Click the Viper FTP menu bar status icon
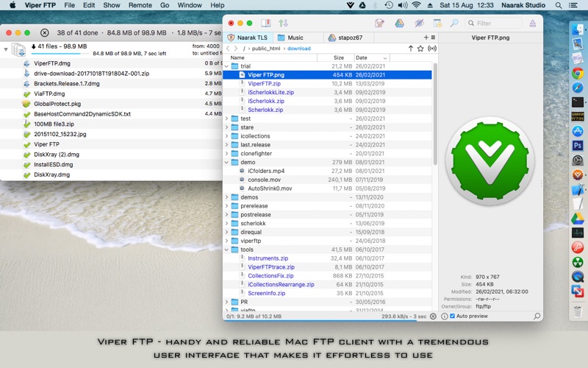Image resolution: width=588 pixels, height=368 pixels. pyautogui.click(x=351, y=5)
